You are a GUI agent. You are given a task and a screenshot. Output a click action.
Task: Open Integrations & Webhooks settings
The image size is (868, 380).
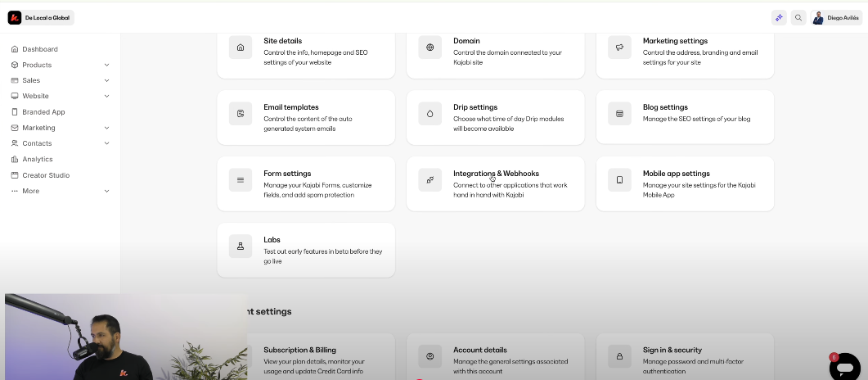coord(495,183)
